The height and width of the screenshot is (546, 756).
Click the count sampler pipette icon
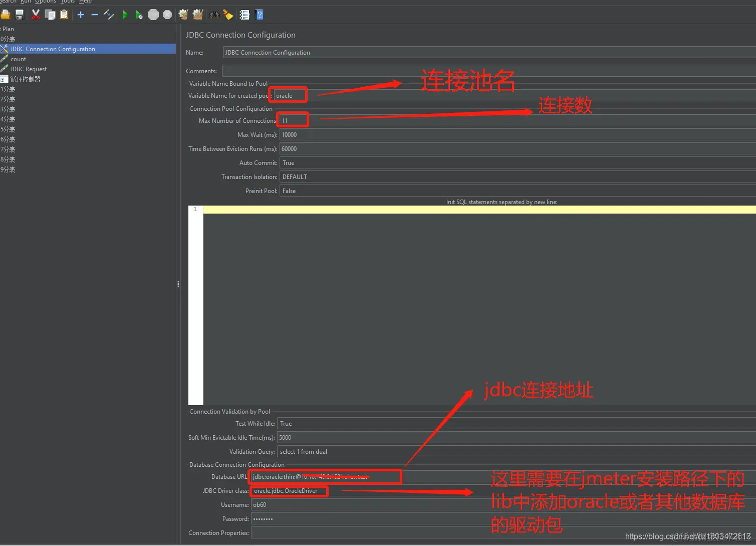[x=5, y=59]
